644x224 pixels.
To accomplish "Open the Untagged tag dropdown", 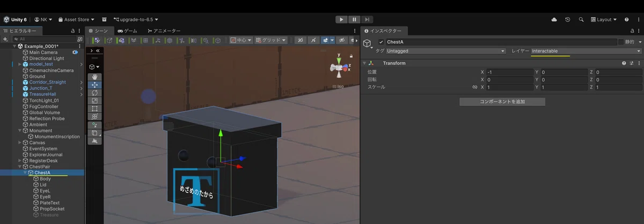I will [x=446, y=51].
